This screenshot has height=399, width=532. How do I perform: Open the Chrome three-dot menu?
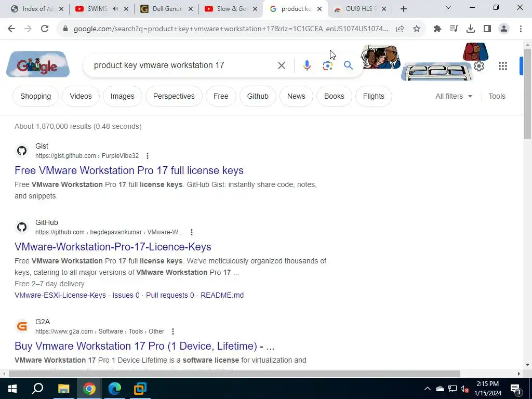(x=521, y=29)
